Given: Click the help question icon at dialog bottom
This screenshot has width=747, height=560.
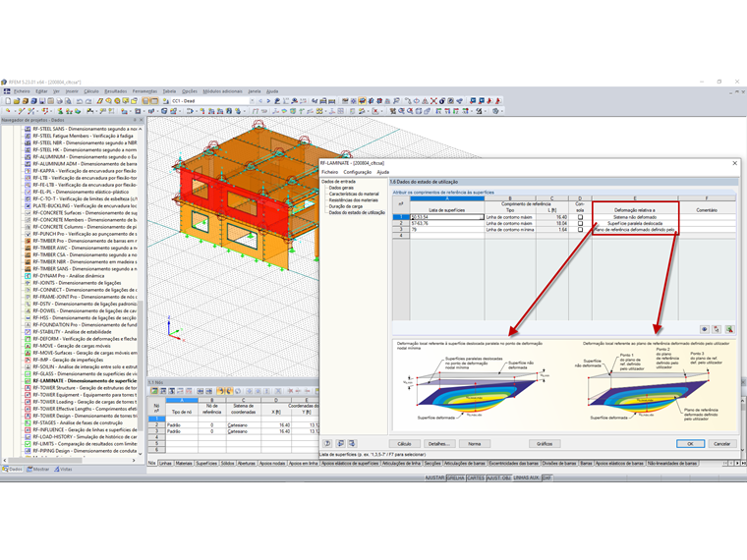Looking at the screenshot, I should click(327, 443).
